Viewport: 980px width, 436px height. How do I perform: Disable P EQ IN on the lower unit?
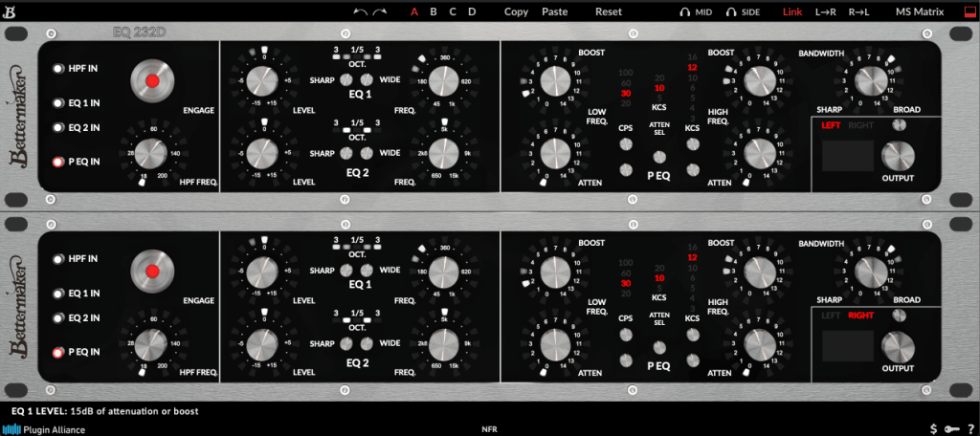(x=58, y=352)
